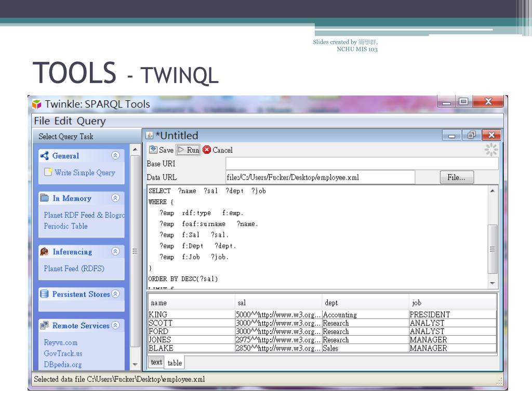
Task: Click the query editor scroll up arrow
Action: (493, 191)
